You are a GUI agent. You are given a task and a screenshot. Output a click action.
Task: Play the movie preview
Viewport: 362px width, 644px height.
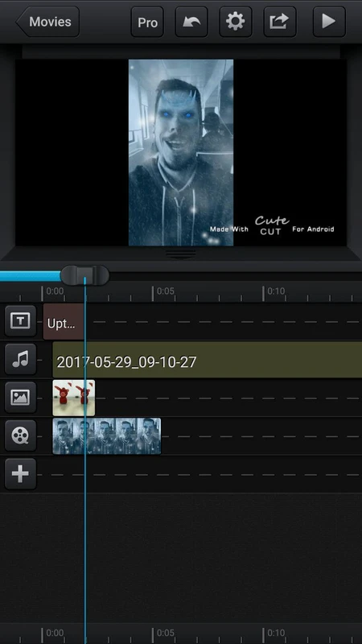coord(329,22)
